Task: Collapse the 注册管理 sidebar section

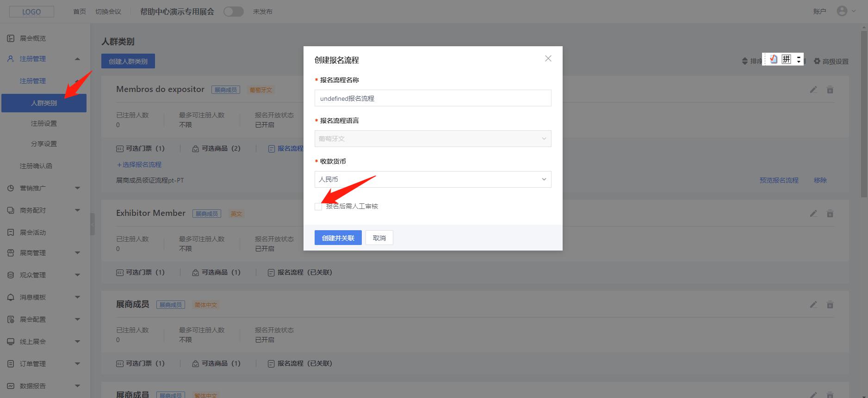Action: (x=77, y=59)
